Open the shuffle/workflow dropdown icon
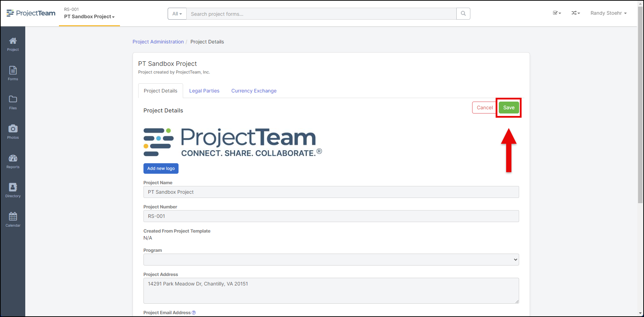Viewport: 644px width, 317px height. click(x=576, y=13)
